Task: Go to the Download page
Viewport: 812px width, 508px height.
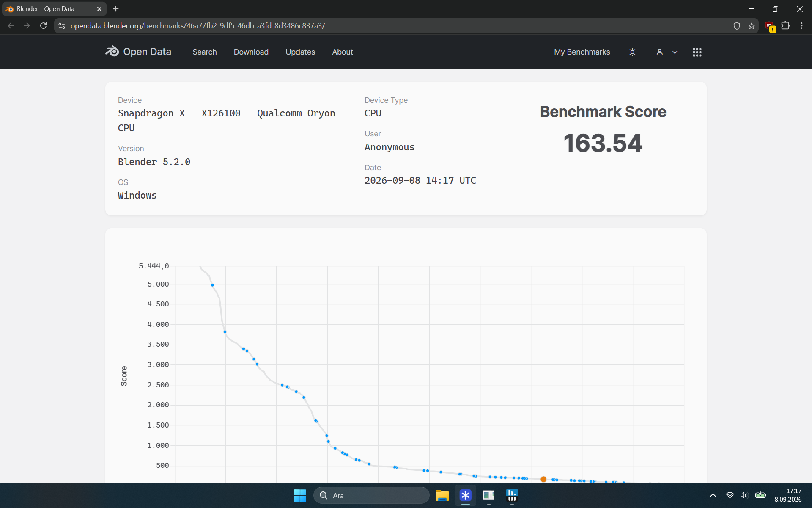Action: point(251,52)
